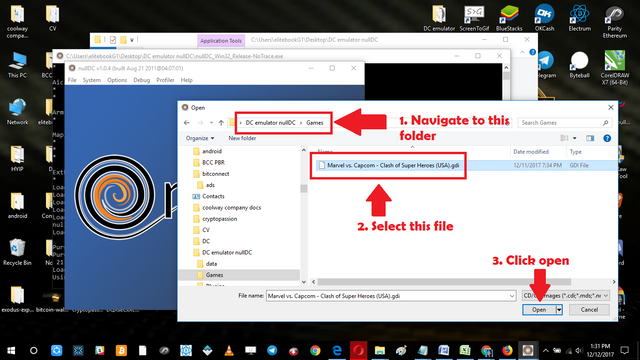Open nullDC Debug menu
This screenshot has width=640, height=360.
tap(142, 80)
